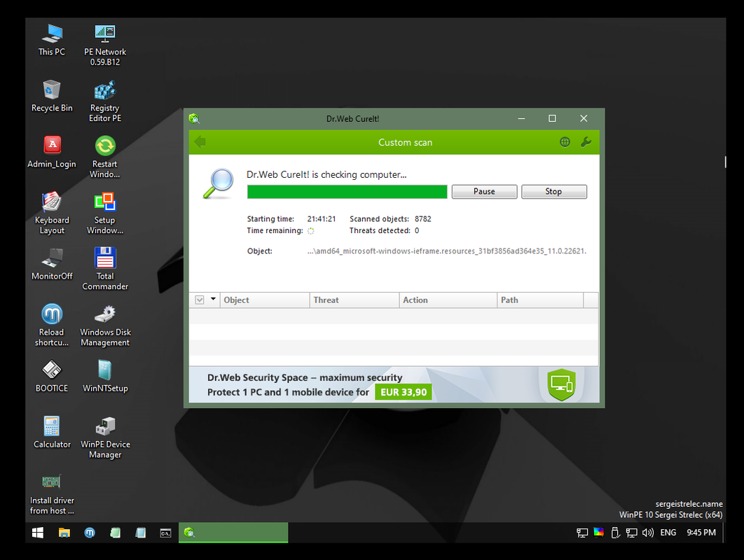The height and width of the screenshot is (560, 744).
Task: Open Dr.Web settings wrench icon
Action: [586, 142]
